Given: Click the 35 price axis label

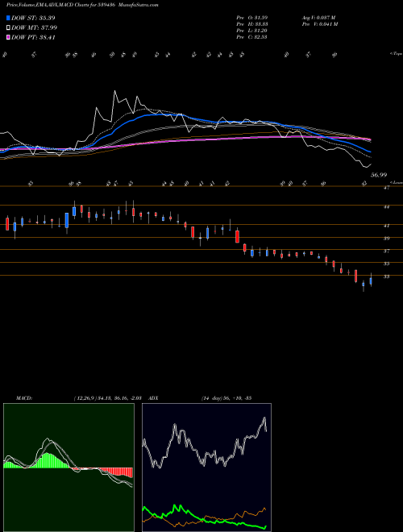Looking at the screenshot, I should tap(386, 264).
